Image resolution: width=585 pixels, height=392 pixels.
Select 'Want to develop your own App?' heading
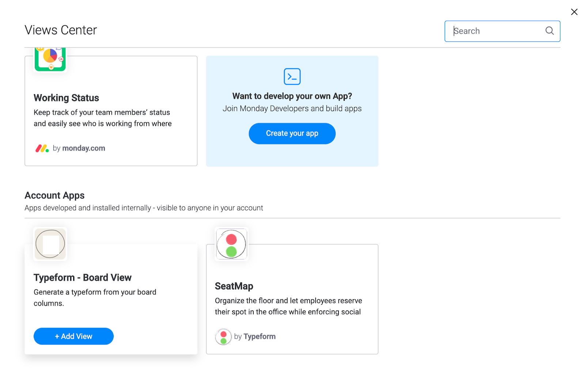coord(292,96)
